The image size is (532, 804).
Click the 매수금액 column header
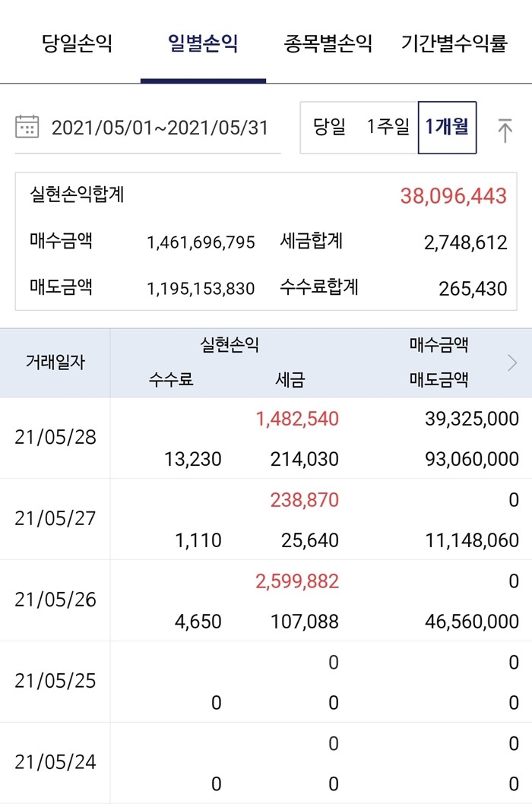[x=439, y=344]
